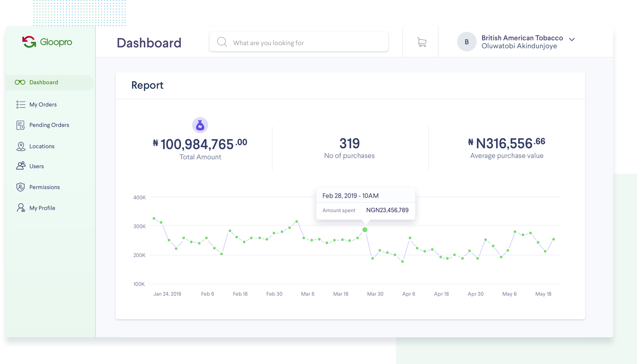The image size is (637, 364).
Task: Open the Dashboard sidebar menu item
Action: 44,82
